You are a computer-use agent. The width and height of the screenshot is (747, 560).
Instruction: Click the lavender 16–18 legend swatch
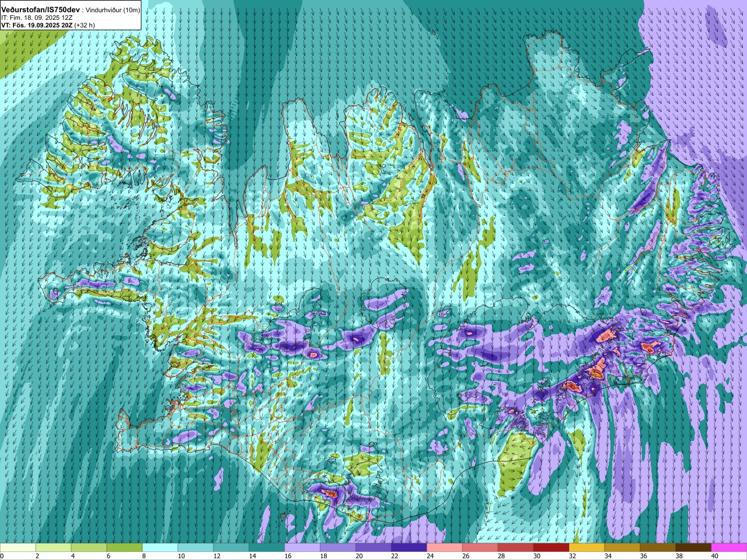coord(303,548)
